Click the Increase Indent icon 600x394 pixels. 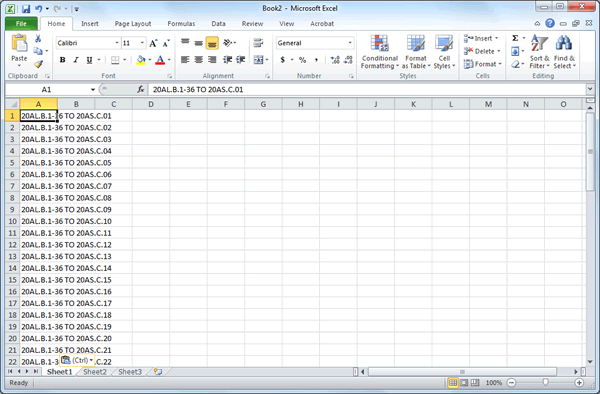[x=241, y=60]
